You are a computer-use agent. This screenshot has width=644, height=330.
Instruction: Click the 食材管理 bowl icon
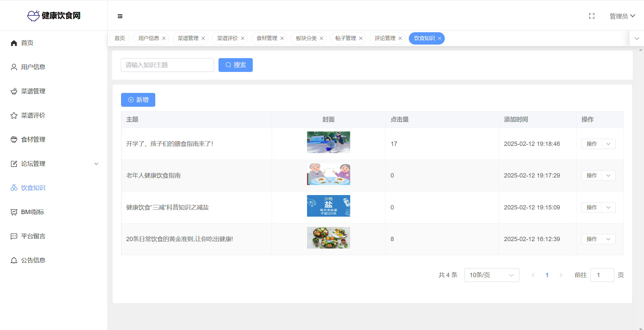click(x=14, y=140)
